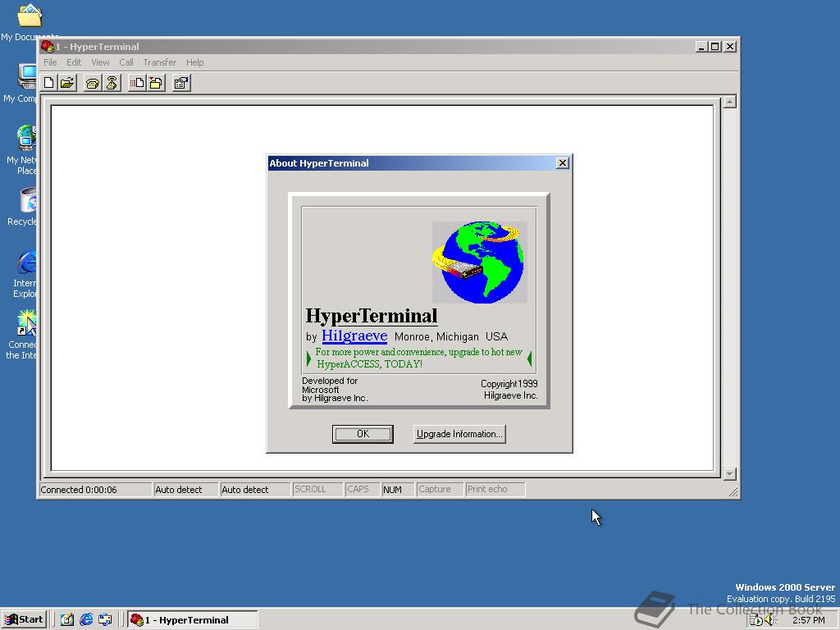Viewport: 840px width, 630px height.
Task: Click the HyperTerminal title bar icon
Action: 48,47
